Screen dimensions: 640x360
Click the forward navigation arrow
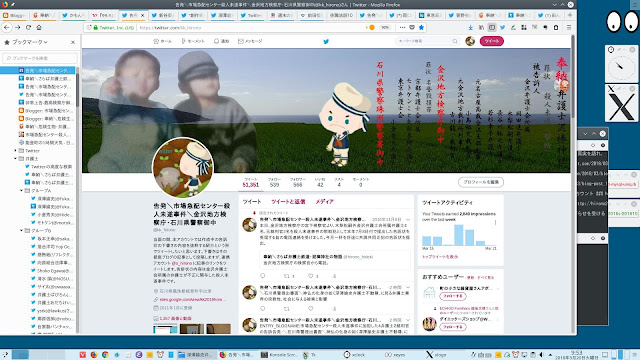click(18, 27)
